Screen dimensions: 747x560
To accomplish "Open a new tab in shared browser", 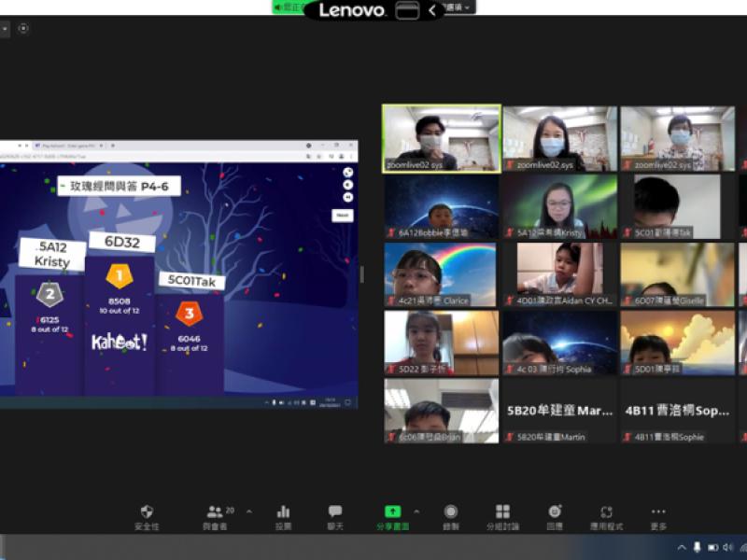I will click(113, 146).
